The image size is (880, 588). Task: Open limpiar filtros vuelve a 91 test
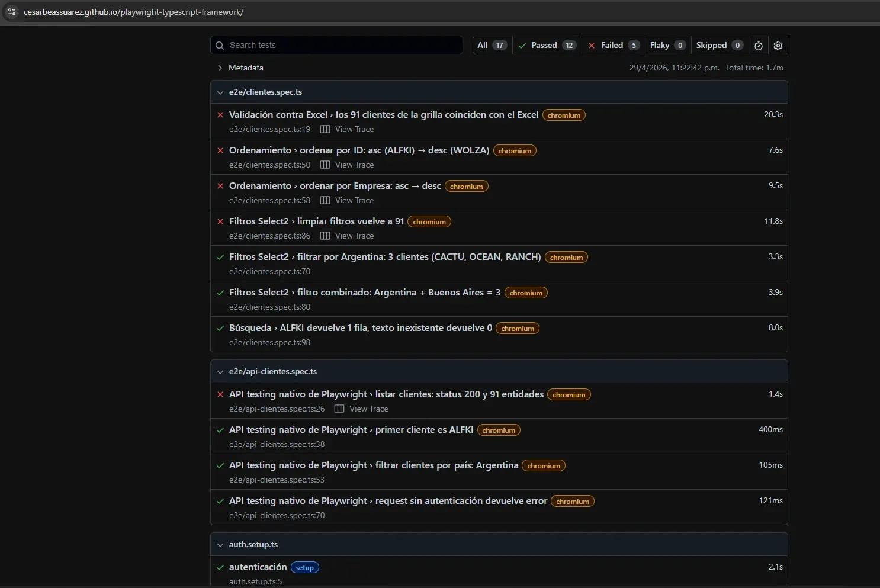click(x=316, y=221)
